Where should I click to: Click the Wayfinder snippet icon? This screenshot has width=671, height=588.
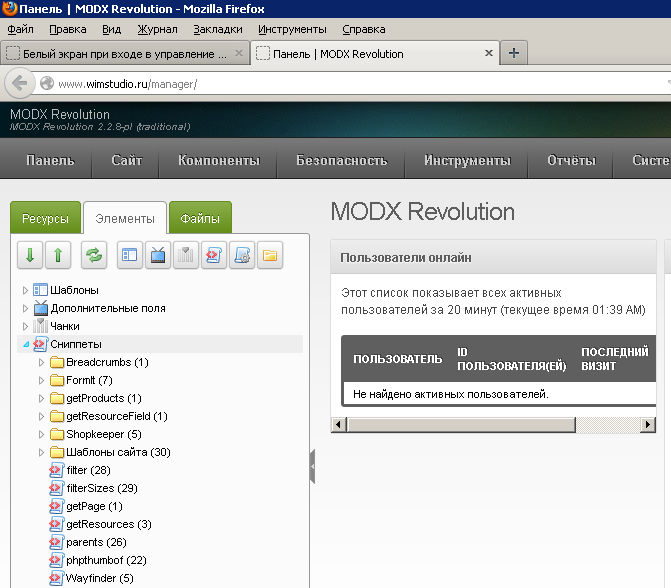pos(56,578)
